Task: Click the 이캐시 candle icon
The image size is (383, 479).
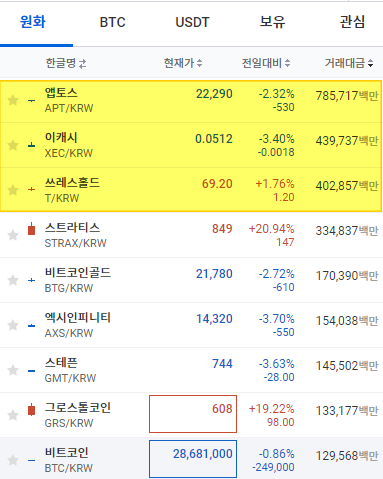Action: coord(32,145)
